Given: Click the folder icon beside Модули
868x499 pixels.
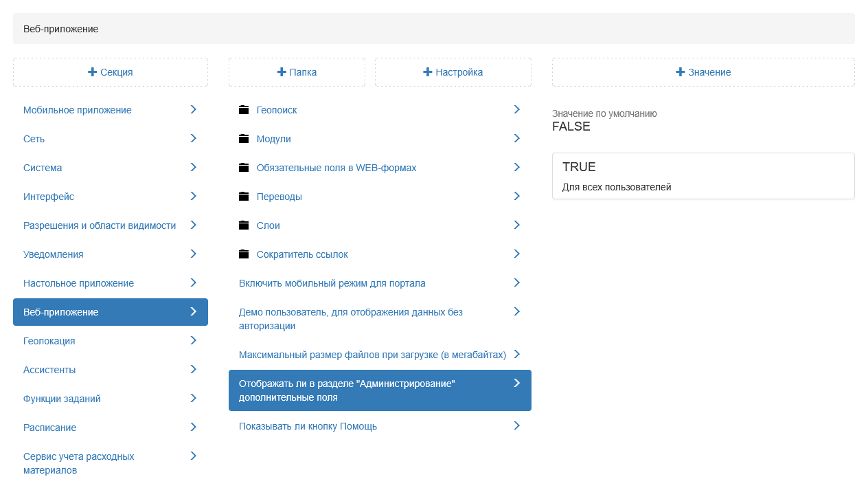Looking at the screenshot, I should pyautogui.click(x=244, y=139).
